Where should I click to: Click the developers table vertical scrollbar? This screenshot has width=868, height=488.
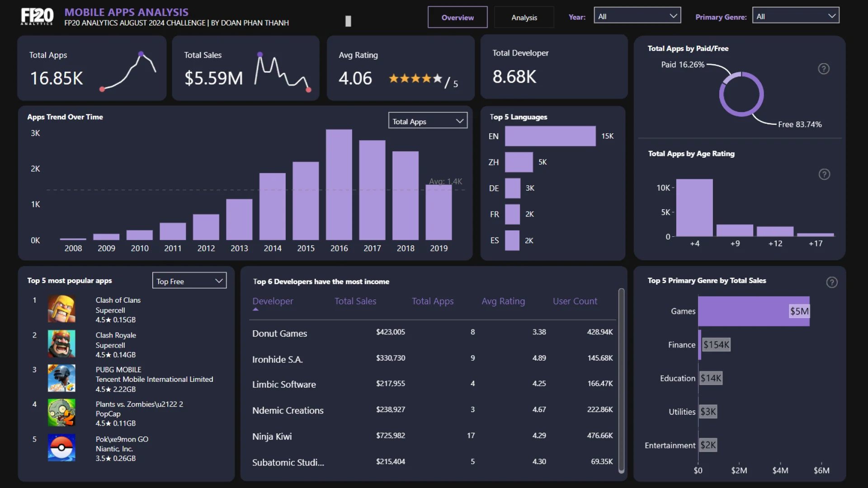(621, 380)
